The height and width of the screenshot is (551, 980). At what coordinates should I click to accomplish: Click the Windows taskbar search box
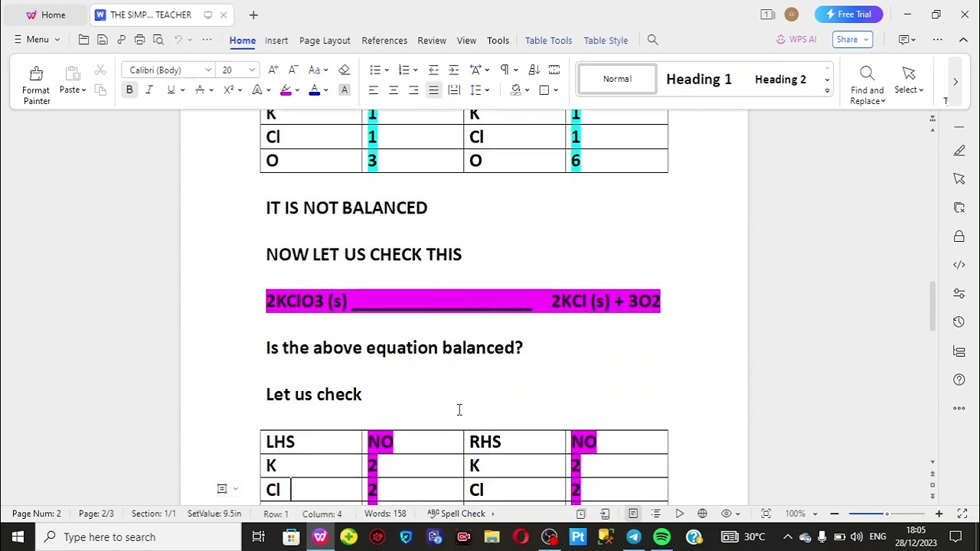(x=136, y=536)
